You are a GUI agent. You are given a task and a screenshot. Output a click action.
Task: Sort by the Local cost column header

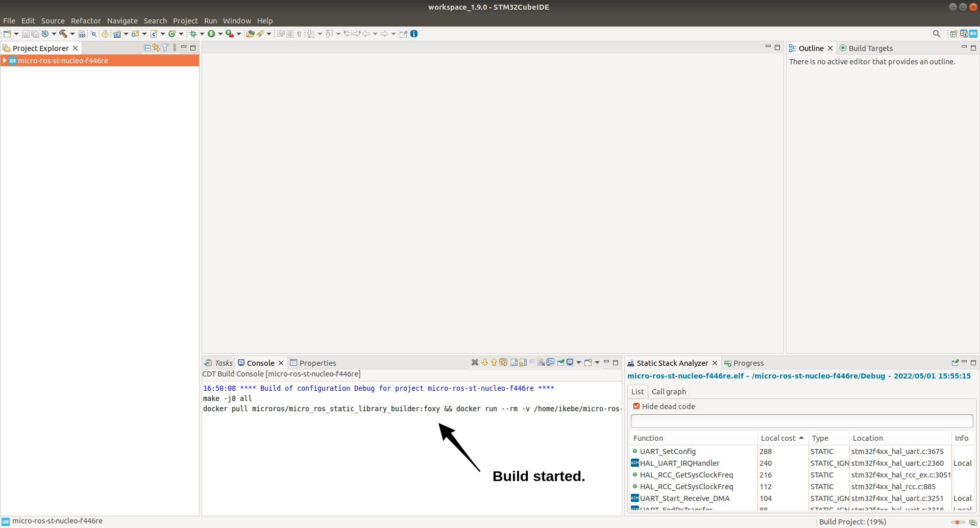(782, 438)
